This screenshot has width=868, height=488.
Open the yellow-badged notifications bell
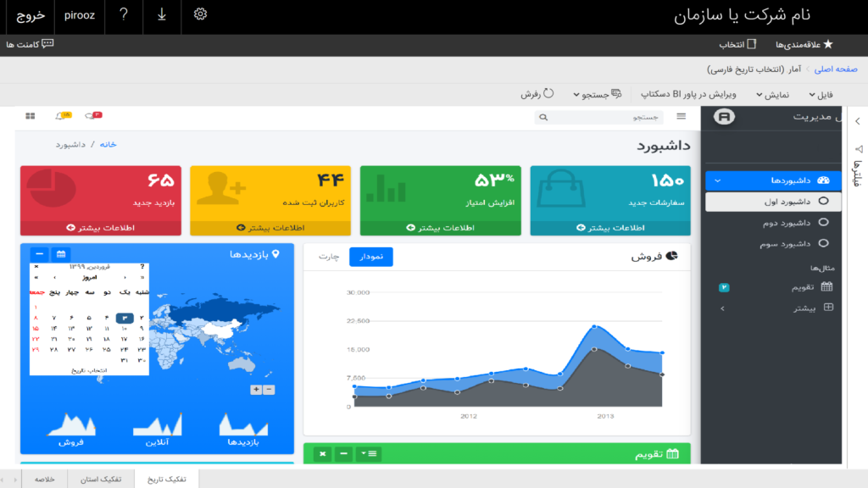(x=63, y=115)
